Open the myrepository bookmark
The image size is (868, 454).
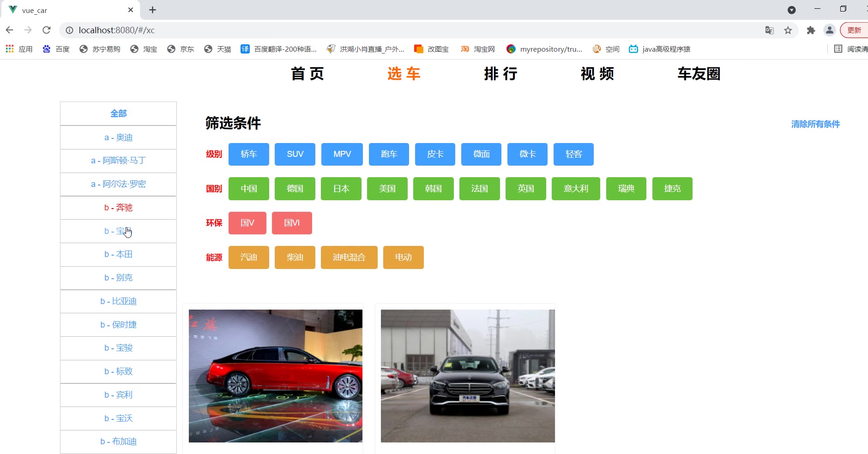(544, 49)
